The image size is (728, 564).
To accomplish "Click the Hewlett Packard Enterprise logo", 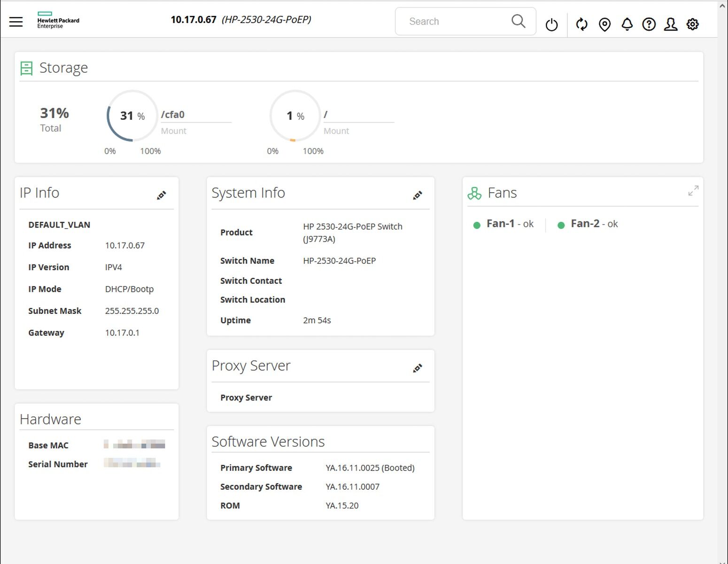I will click(x=58, y=20).
